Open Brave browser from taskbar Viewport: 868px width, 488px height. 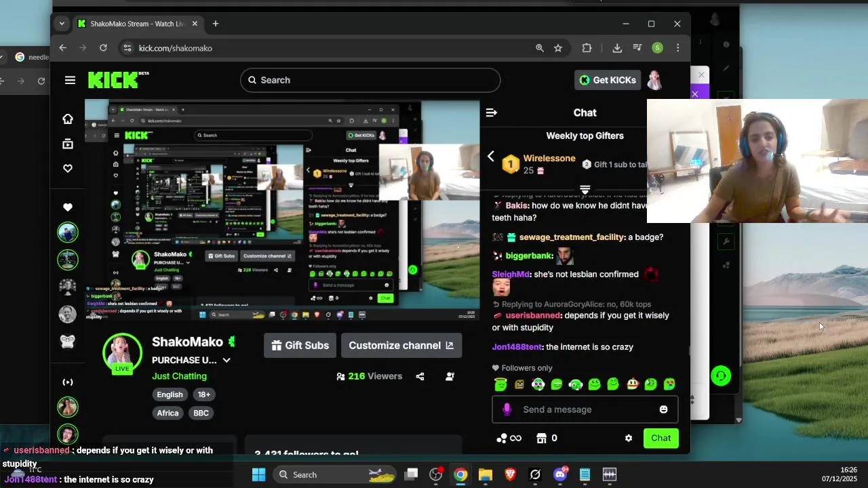(x=510, y=474)
